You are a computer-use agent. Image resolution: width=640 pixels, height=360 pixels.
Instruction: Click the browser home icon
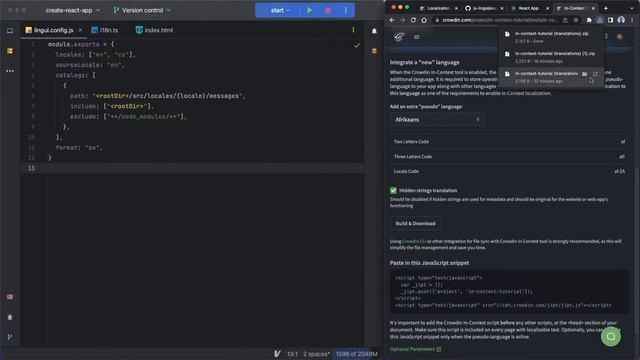424,20
